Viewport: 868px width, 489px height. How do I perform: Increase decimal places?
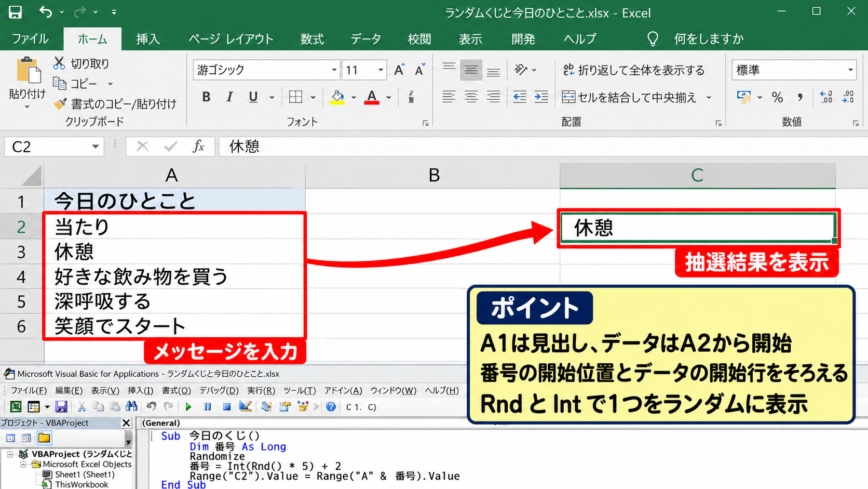[x=826, y=97]
